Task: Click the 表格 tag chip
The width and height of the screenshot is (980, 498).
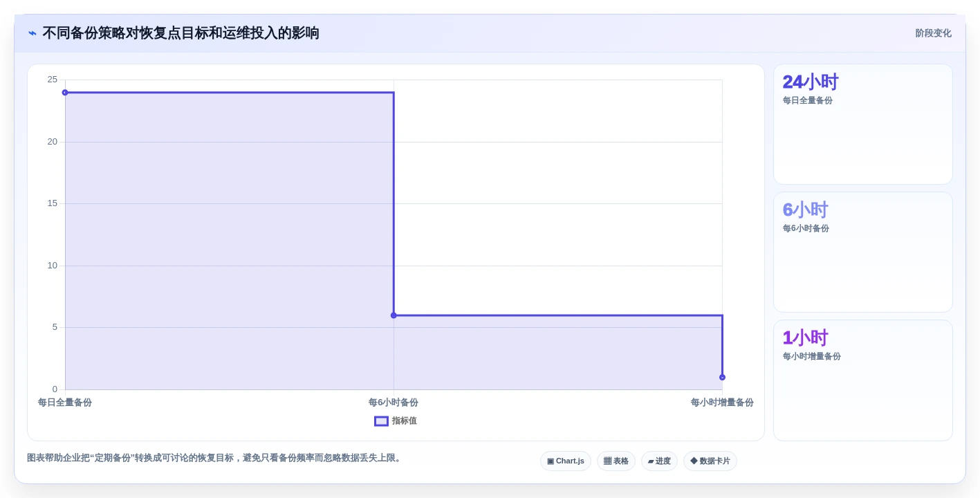Action: (x=616, y=461)
